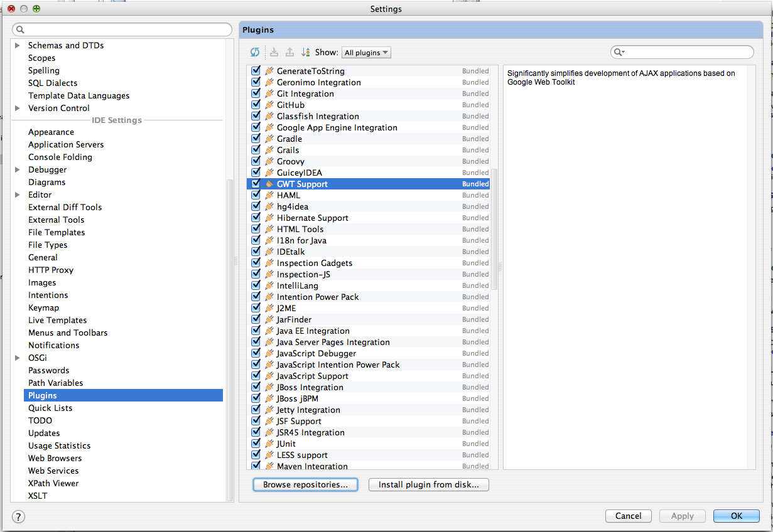Screen dimensions: 773x532
Task: Click the plugin list vertical scrollbar
Action: (x=494, y=229)
